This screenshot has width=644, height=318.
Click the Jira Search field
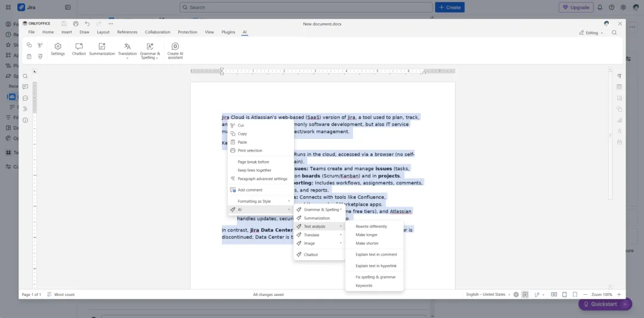pos(306,7)
